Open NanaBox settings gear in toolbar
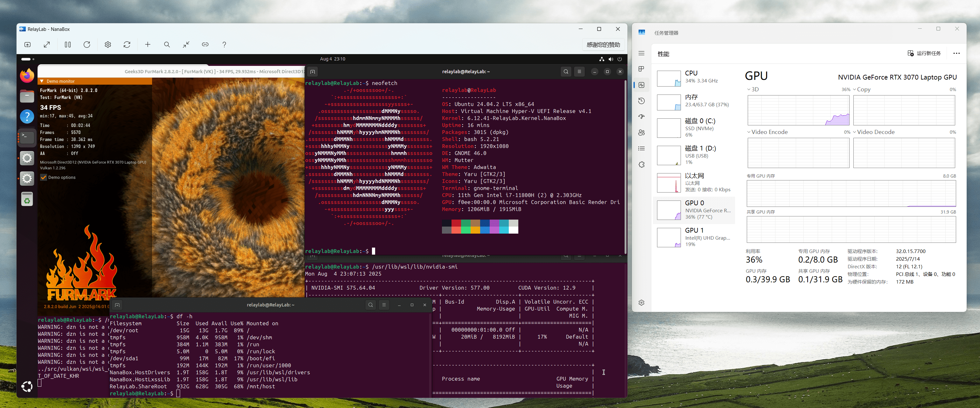Viewport: 980px width, 408px height. 108,45
